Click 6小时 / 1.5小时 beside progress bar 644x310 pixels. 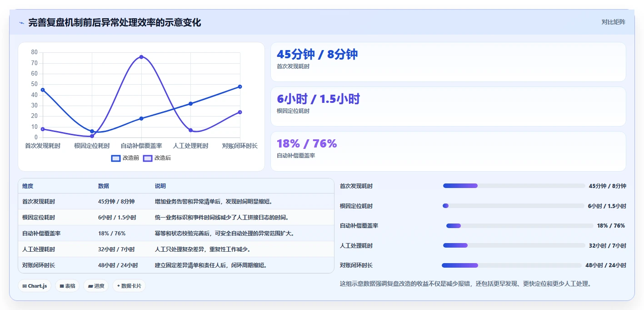[x=607, y=206]
